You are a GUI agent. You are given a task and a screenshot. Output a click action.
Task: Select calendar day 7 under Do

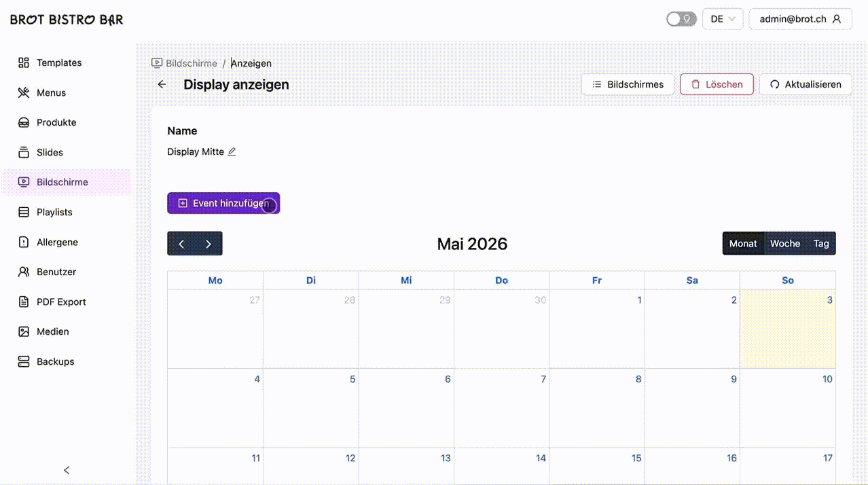click(501, 408)
